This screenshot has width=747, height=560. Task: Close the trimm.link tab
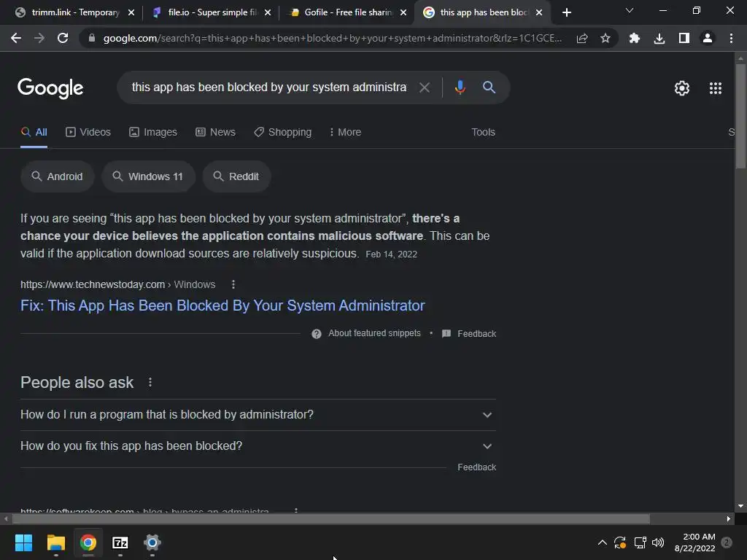131,12
